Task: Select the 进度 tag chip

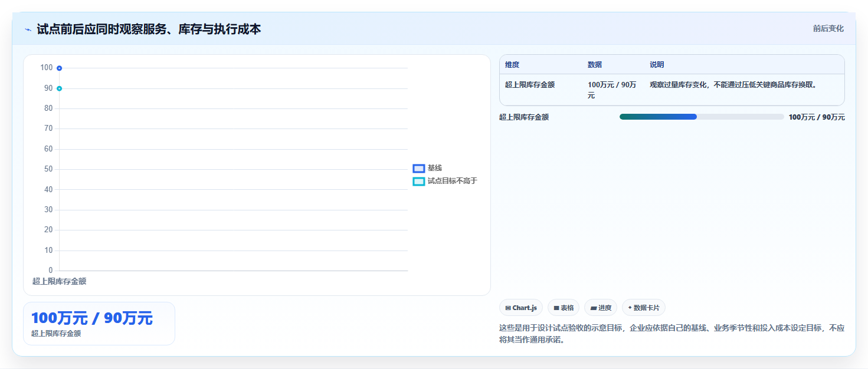Action: click(601, 308)
